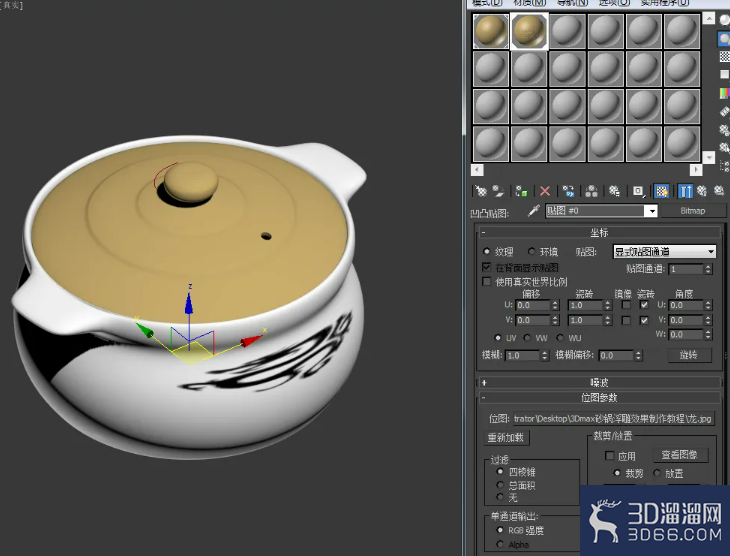Select the VW radio button
The width and height of the screenshot is (730, 556).
pos(527,338)
